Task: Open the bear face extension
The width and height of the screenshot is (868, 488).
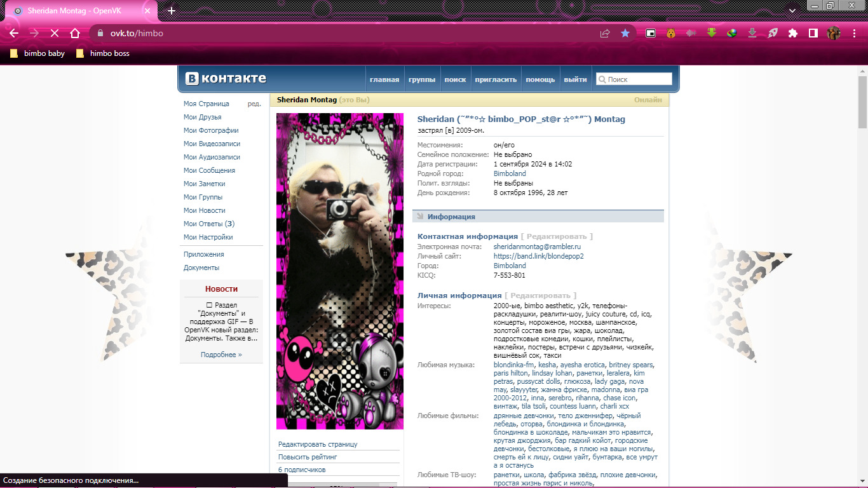Action: (671, 33)
